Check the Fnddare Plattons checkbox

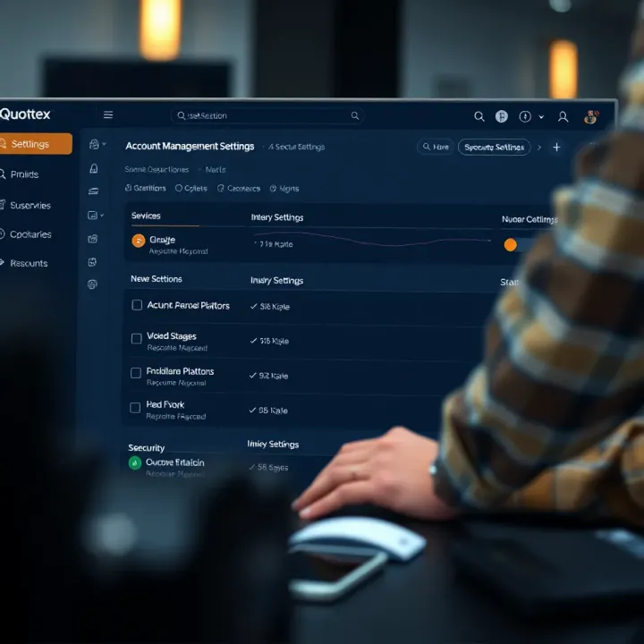point(136,373)
